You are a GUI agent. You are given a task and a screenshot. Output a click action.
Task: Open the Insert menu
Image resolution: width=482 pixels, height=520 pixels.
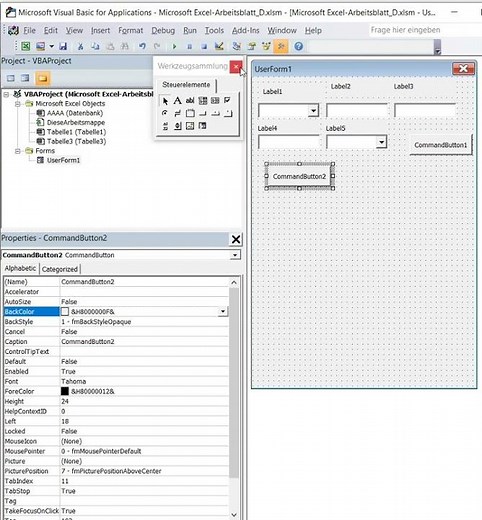coord(100,30)
